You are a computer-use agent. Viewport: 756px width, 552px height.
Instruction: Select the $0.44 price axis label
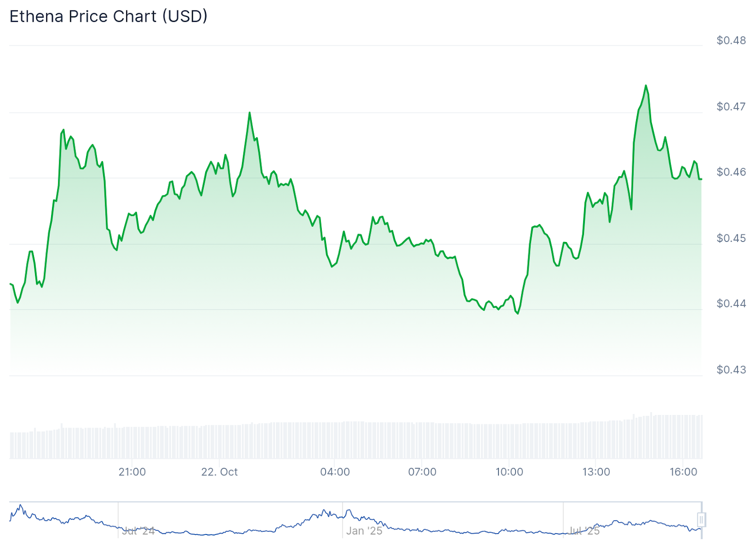[731, 303]
